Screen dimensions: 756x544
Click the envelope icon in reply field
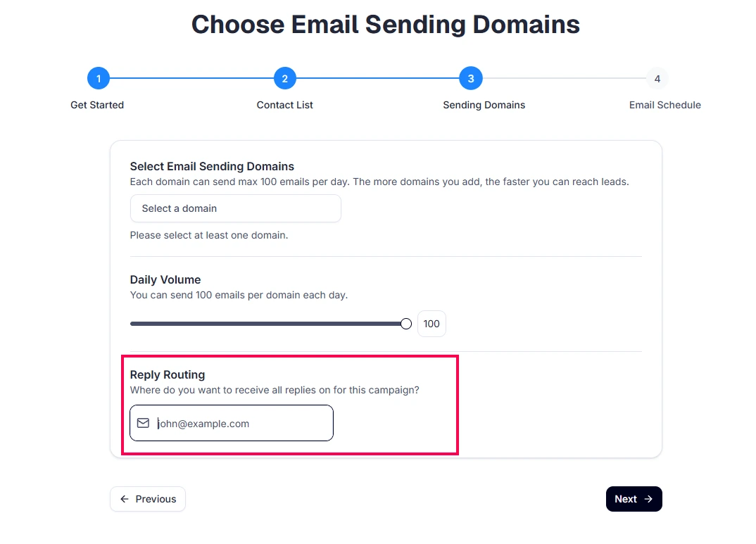coord(144,423)
